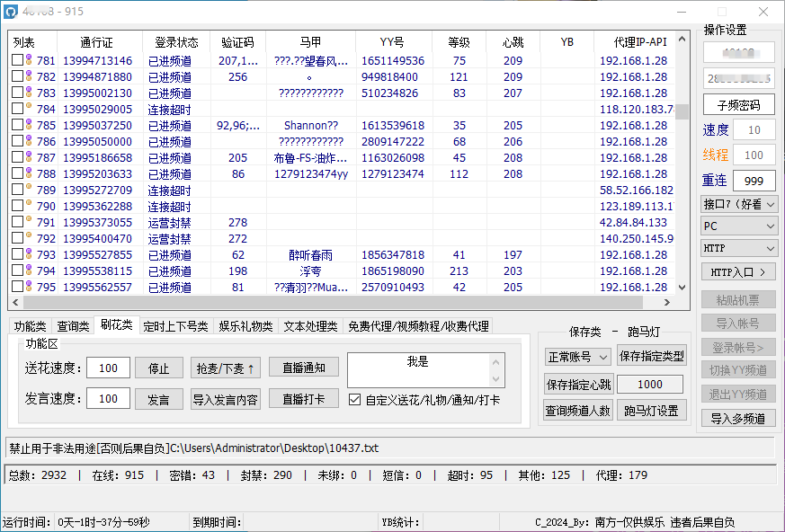Click the account status icon in row 795

pyautogui.click(x=29, y=287)
